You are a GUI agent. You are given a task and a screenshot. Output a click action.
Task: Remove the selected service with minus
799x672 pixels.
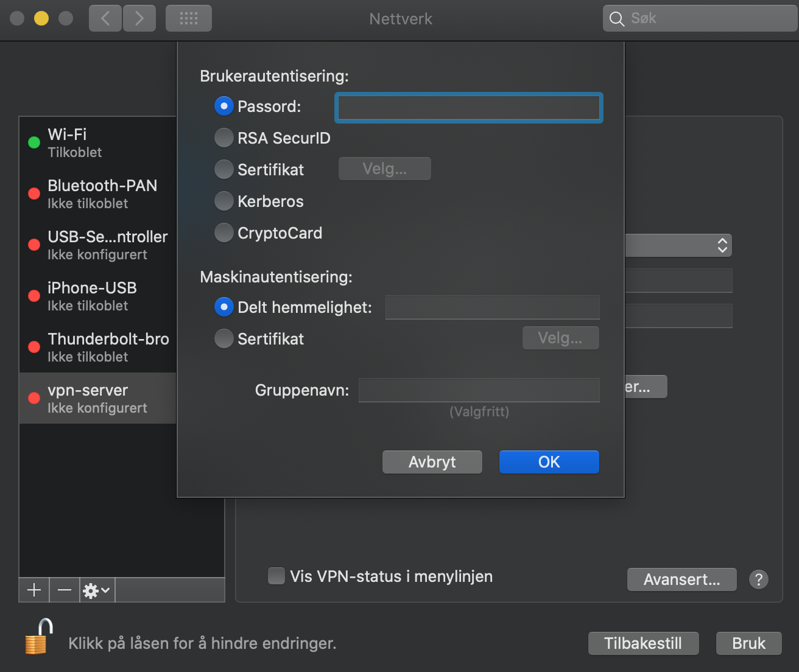(x=64, y=590)
